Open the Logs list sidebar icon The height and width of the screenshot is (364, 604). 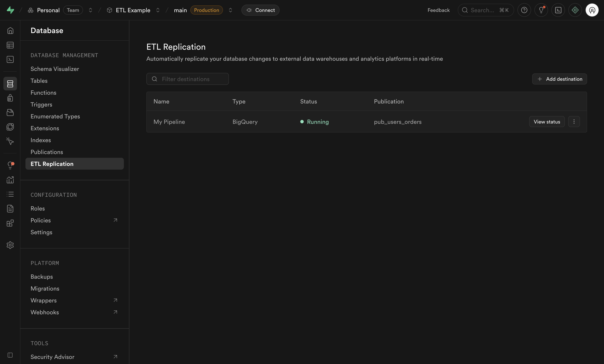pyautogui.click(x=10, y=194)
